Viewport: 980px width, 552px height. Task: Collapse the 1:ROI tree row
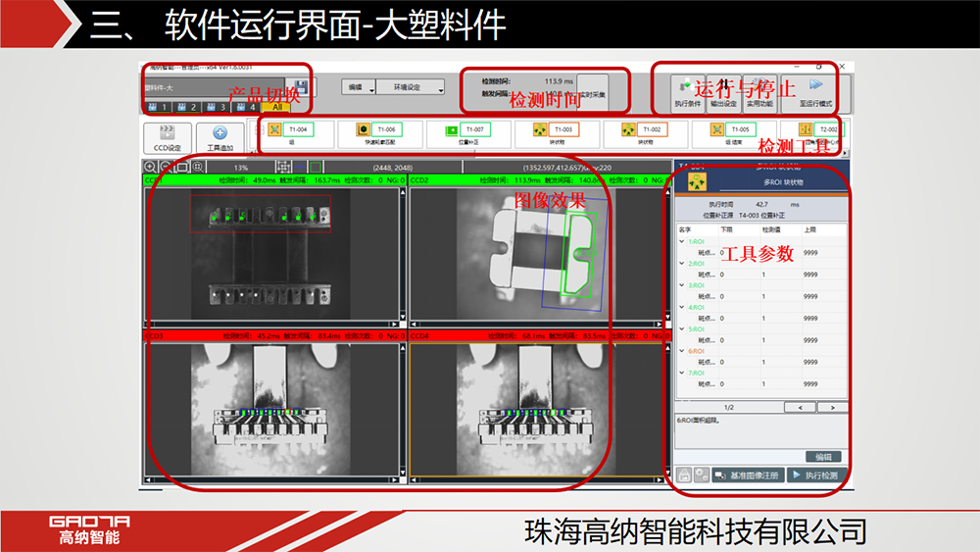click(682, 241)
